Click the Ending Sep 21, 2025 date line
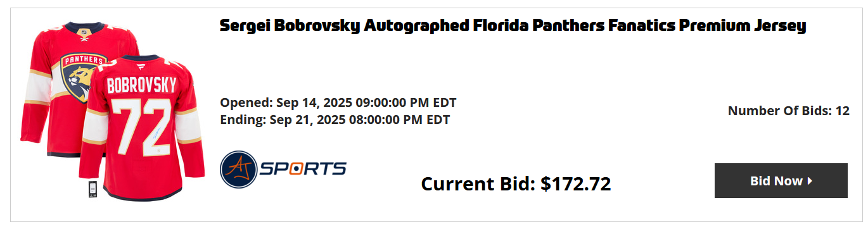This screenshot has height=229, width=868. click(335, 120)
